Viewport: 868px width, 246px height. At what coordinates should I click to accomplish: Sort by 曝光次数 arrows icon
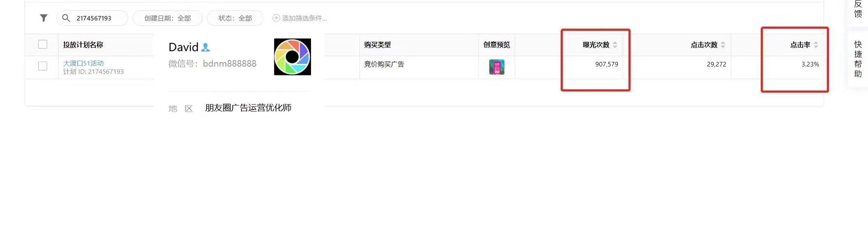pos(615,45)
